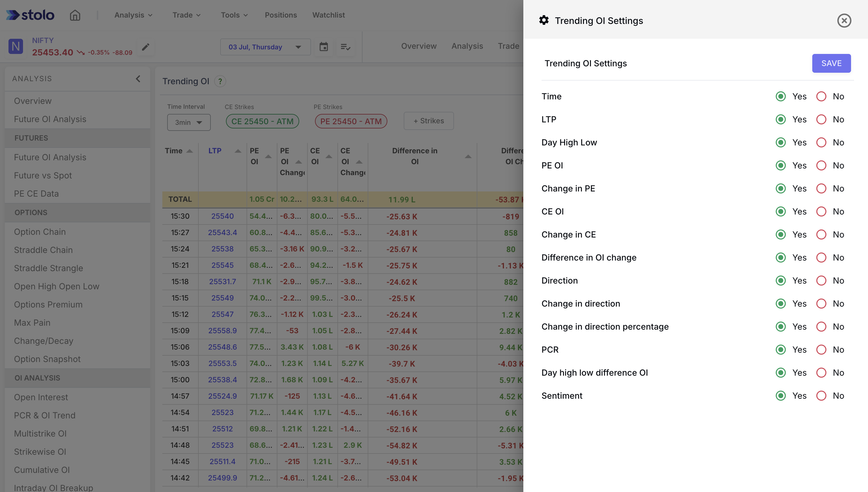868x492 pixels.
Task: Open the Trade dropdown menu
Action: coord(187,15)
